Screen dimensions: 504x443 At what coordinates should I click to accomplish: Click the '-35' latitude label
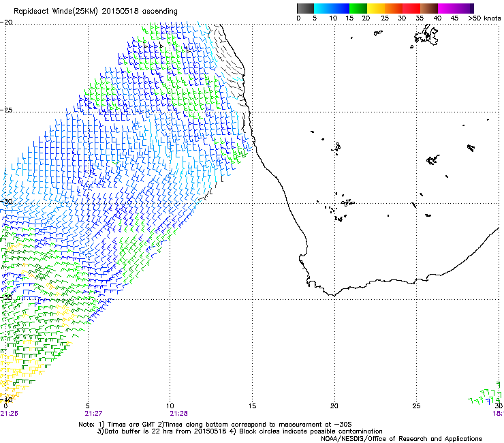(x=6, y=297)
